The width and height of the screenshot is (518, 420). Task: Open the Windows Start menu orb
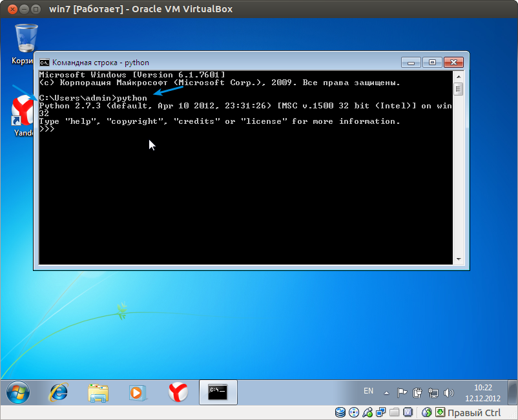click(18, 392)
